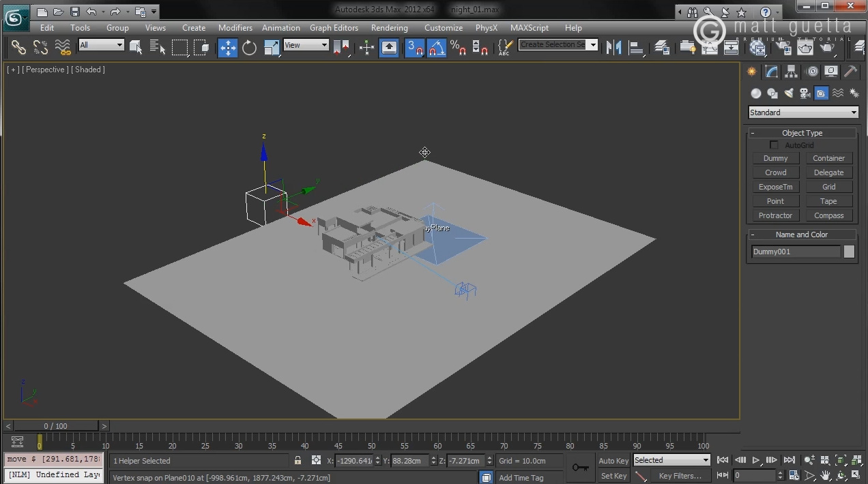Click the ExposeTm helper button
This screenshot has height=484, width=868.
776,187
